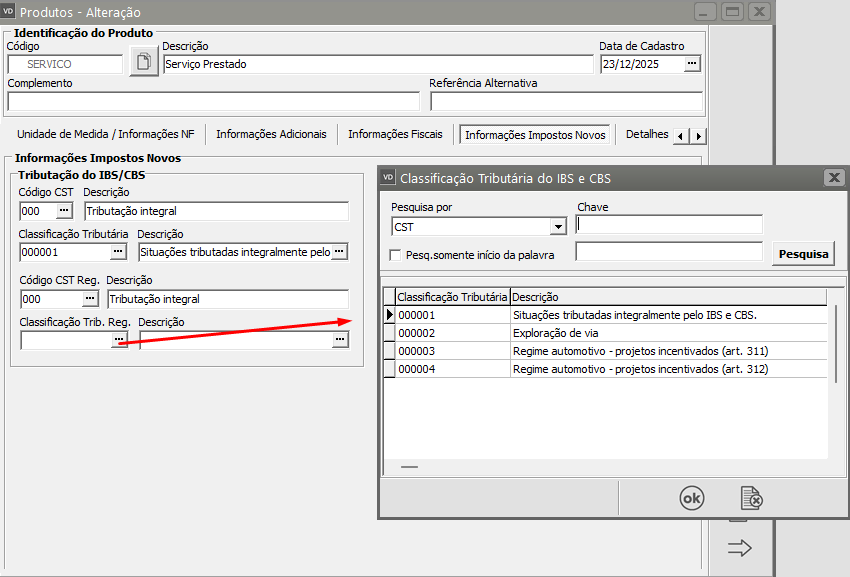Click the Chave input field

pyautogui.click(x=669, y=225)
